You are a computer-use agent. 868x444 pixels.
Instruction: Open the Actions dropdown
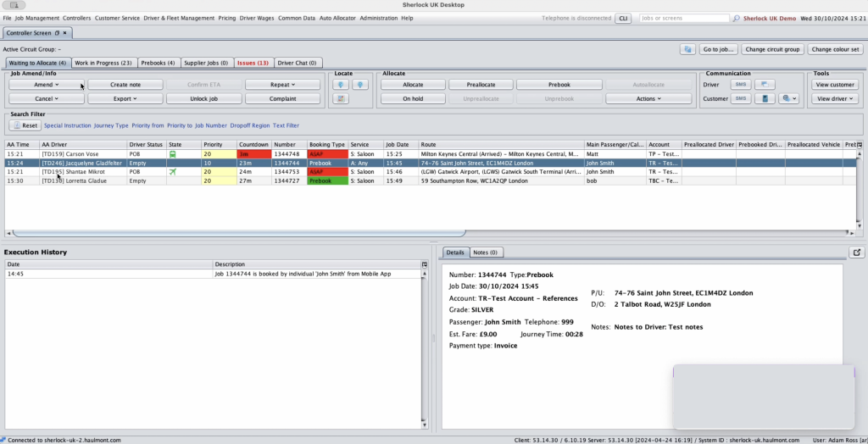[x=648, y=98]
